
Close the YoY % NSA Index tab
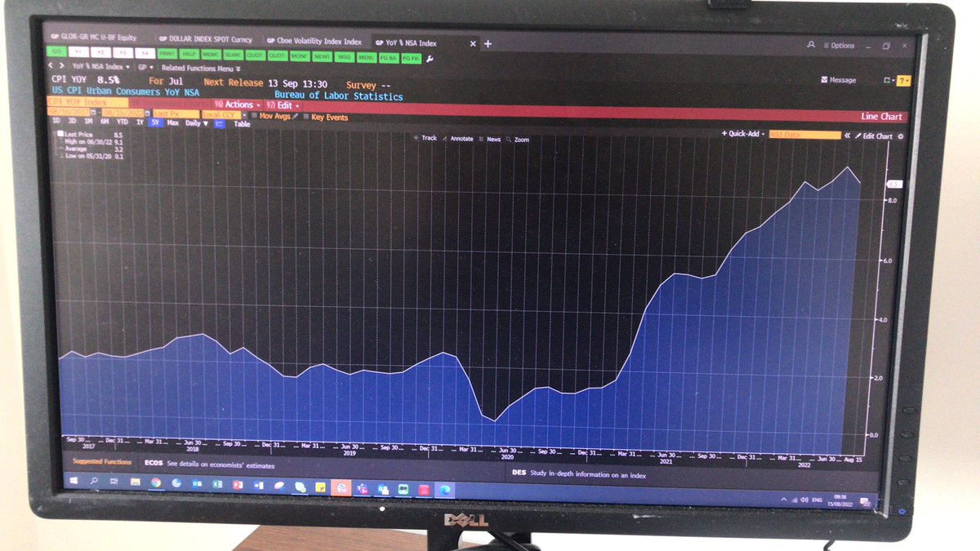[473, 44]
